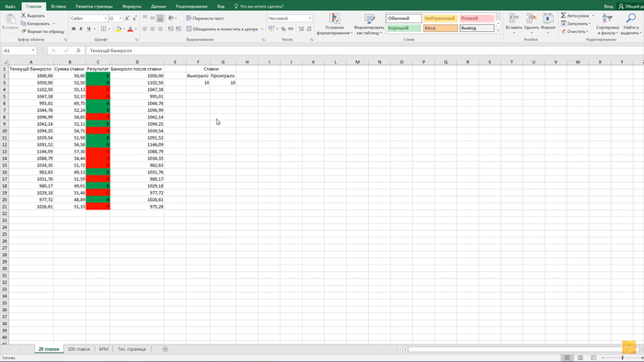Select Format Painter (Формат по образцу)
Screen dimensions: 644x362
pyautogui.click(x=42, y=31)
